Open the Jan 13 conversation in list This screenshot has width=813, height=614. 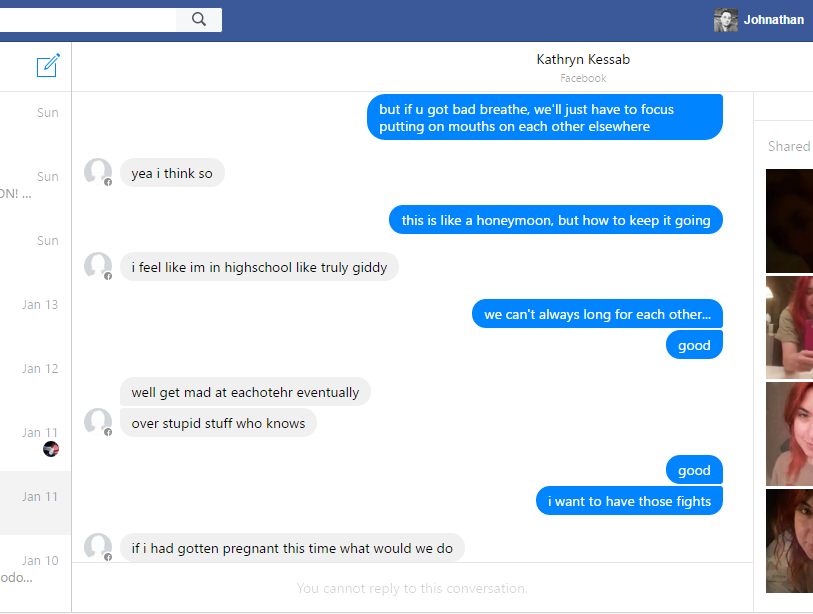35,311
